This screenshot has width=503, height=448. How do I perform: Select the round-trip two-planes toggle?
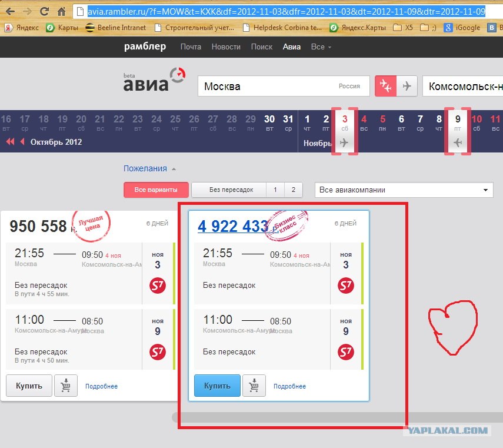(385, 86)
